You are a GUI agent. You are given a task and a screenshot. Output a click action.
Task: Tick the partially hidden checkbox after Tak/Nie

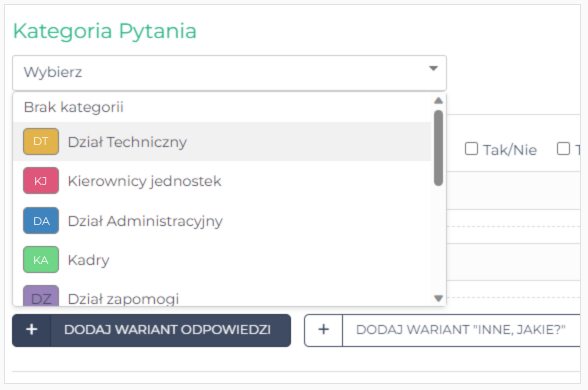[564, 149]
